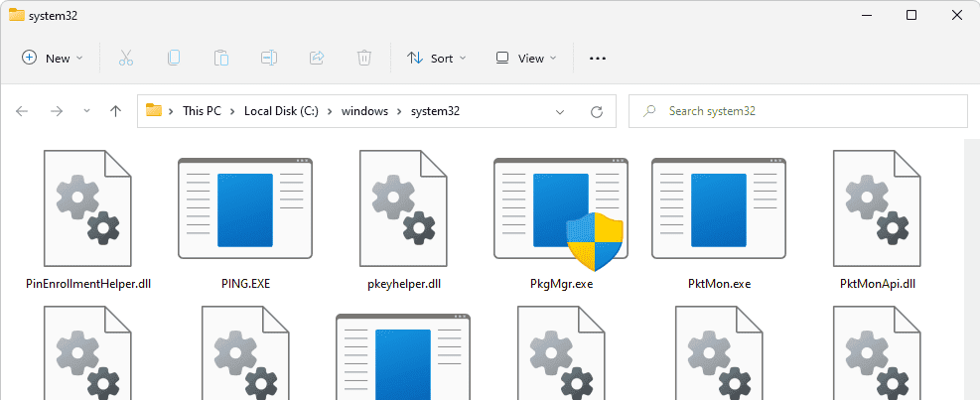980x400 pixels.
Task: Click the vertical scrollbar on the right
Action: point(973,269)
